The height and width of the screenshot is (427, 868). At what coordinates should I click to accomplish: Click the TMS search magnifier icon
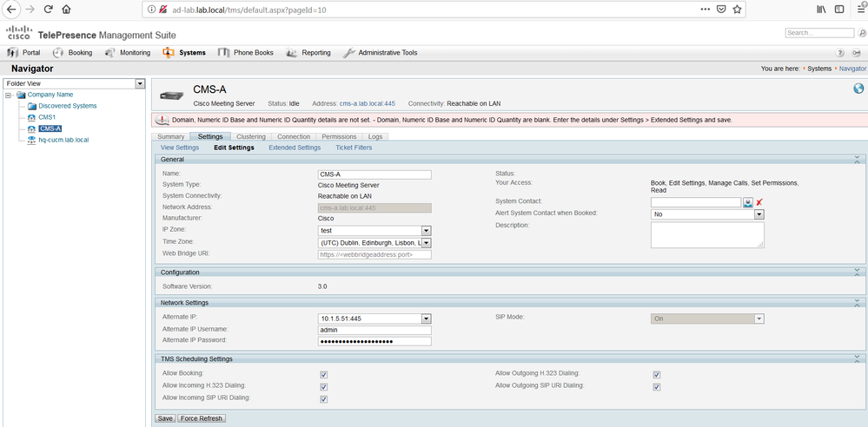point(862,33)
